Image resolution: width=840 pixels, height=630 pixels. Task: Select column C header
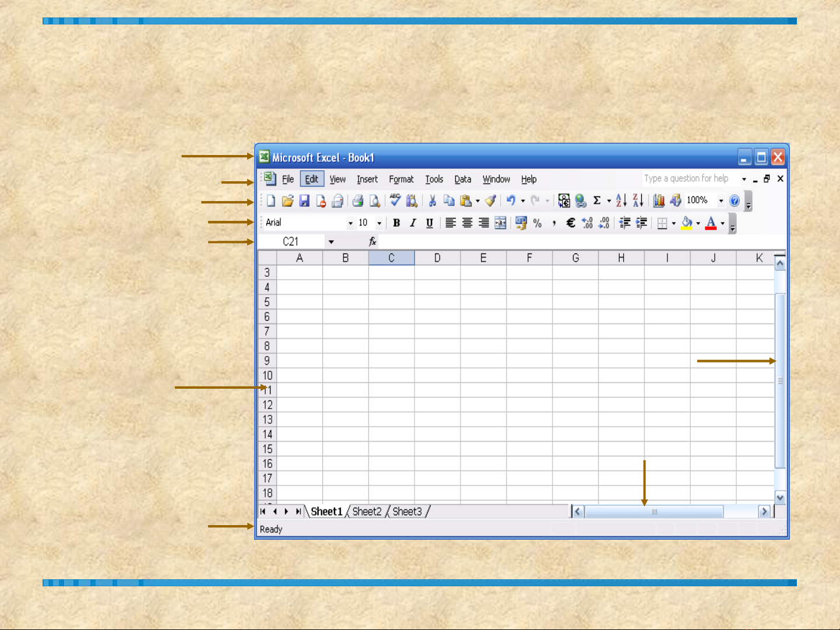pyautogui.click(x=391, y=258)
